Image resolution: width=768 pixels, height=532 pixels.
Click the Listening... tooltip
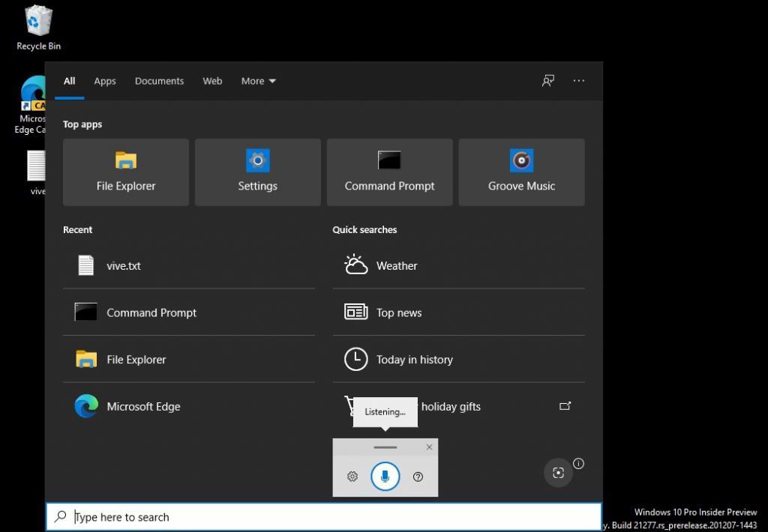(x=385, y=412)
